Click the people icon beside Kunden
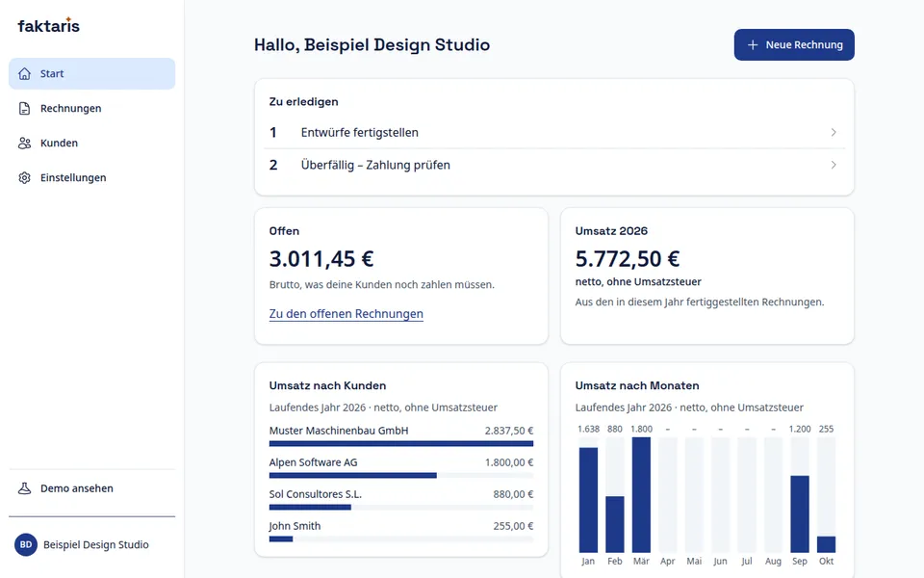This screenshot has width=924, height=578. click(x=24, y=144)
